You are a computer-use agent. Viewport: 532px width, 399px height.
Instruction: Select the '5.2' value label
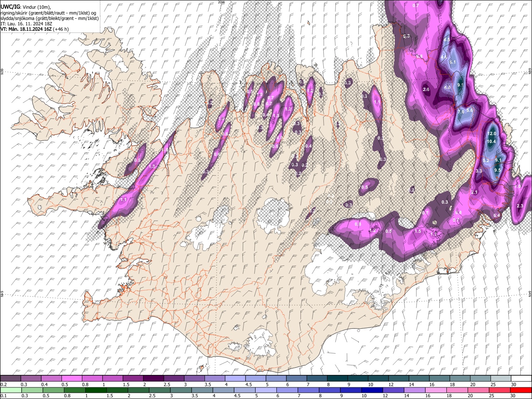486,160
